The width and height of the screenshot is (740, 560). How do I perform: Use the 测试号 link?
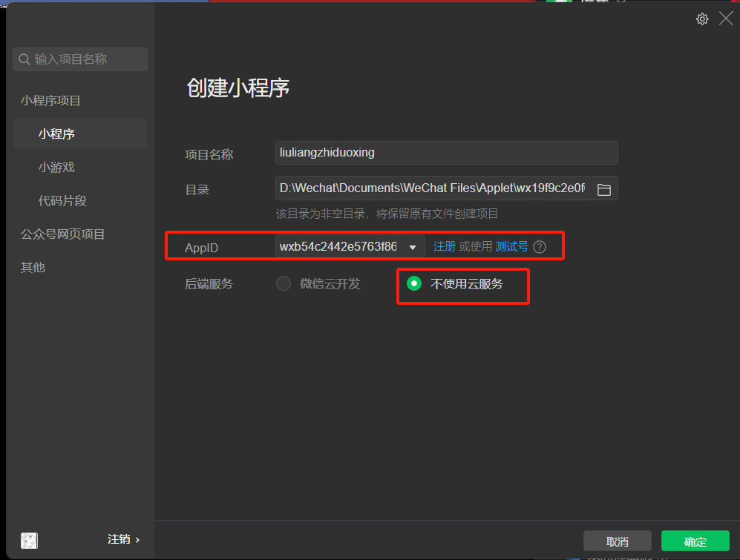point(511,246)
